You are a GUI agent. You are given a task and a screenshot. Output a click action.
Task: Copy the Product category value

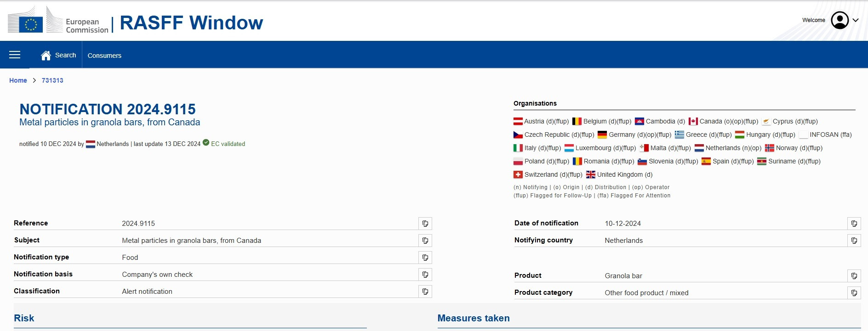854,293
